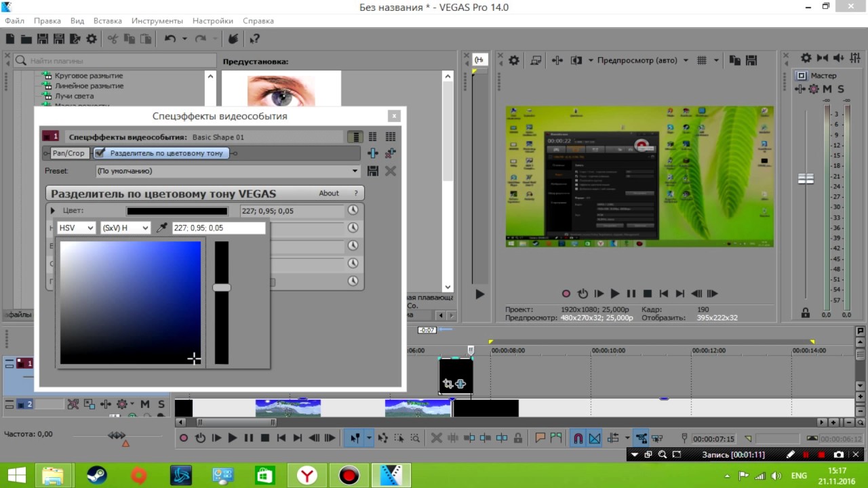Save the preset with floppy icon
Image resolution: width=868 pixels, height=488 pixels.
click(x=372, y=171)
